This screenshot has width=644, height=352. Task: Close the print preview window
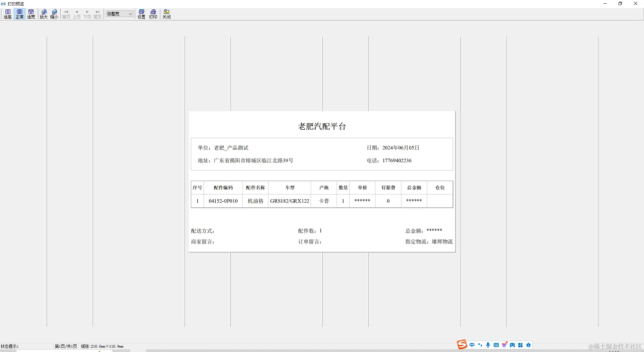coord(636,4)
